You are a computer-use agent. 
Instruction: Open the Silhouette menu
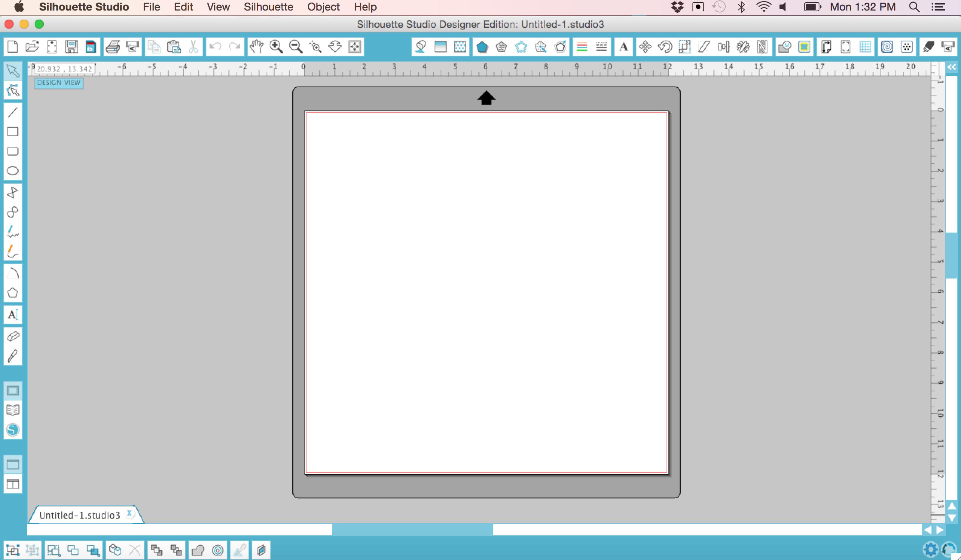click(268, 7)
